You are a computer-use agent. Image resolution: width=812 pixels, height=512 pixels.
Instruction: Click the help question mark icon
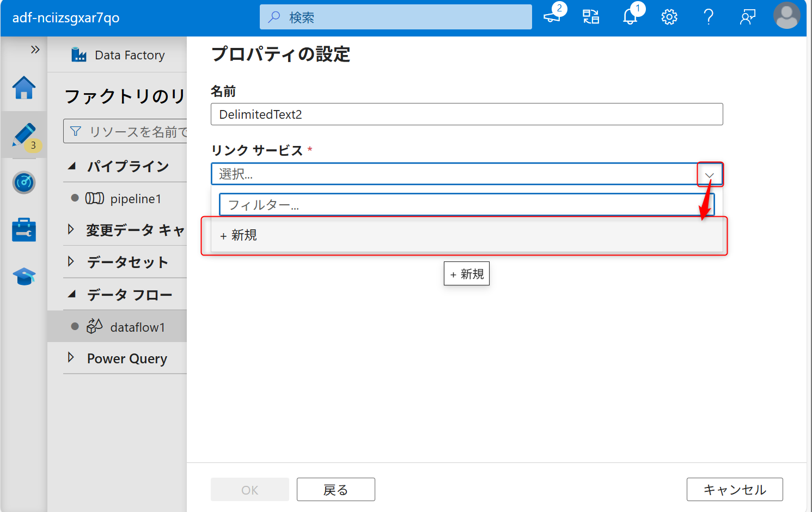[709, 17]
